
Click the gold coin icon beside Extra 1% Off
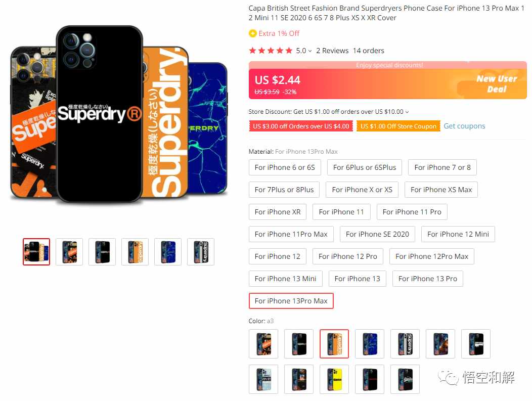(252, 33)
